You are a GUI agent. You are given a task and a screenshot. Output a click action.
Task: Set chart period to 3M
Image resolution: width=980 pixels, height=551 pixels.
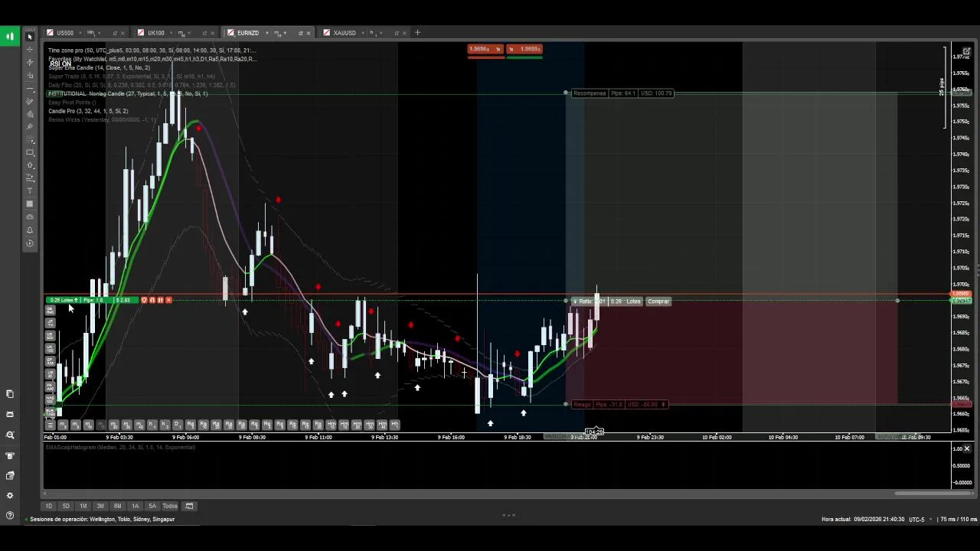(x=100, y=506)
